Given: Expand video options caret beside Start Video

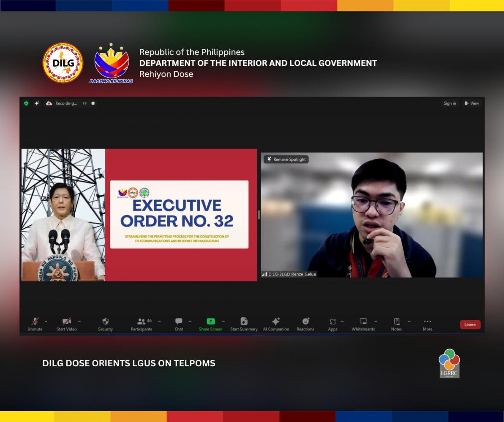Looking at the screenshot, I should pyautogui.click(x=79, y=321).
